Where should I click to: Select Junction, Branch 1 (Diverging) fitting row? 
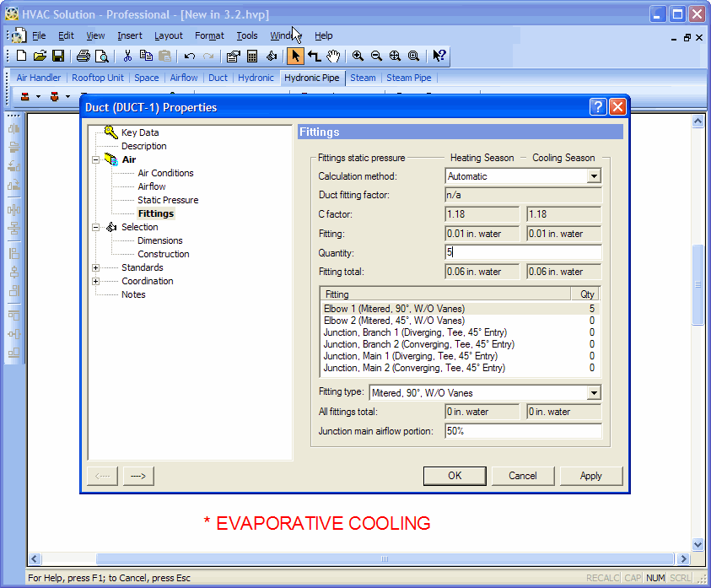pos(460,332)
